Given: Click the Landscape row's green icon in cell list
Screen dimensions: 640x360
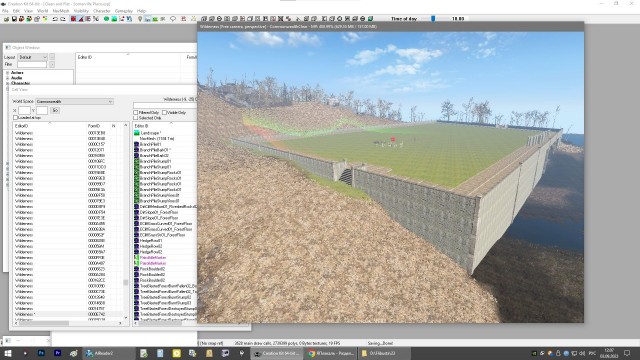Looking at the screenshot, I should coord(137,133).
